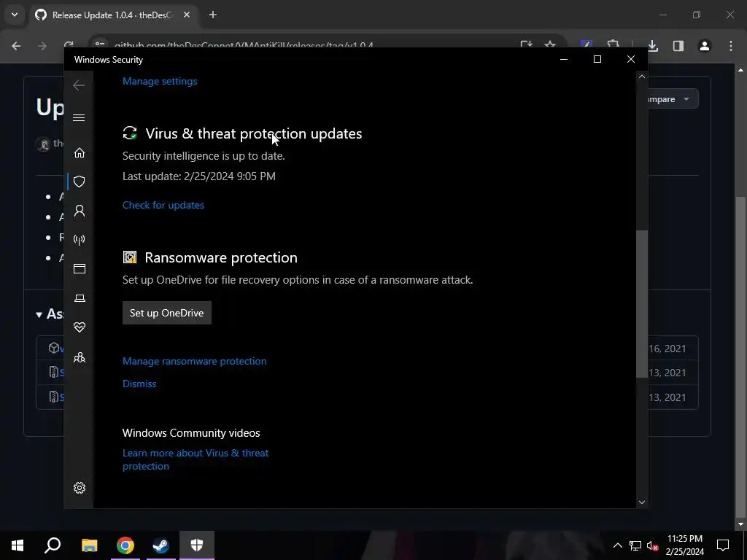Screen dimensions: 747x560
Task: Open Firewall & network protection icon
Action: point(80,239)
